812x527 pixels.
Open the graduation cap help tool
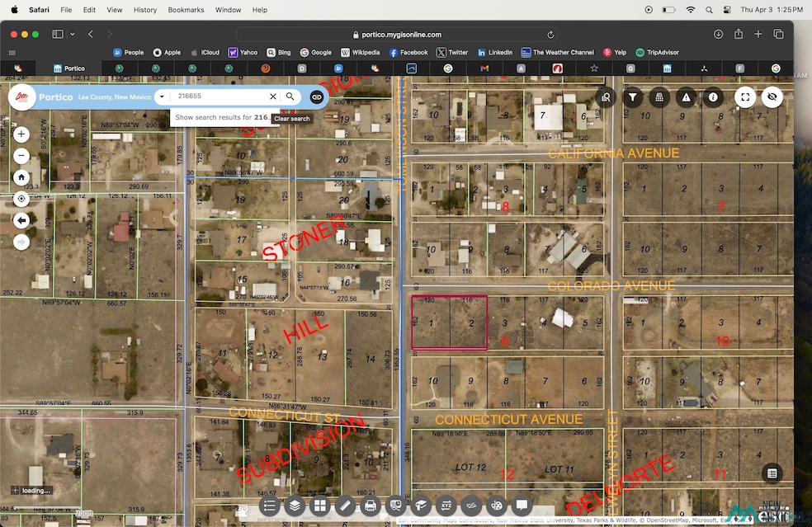421,506
